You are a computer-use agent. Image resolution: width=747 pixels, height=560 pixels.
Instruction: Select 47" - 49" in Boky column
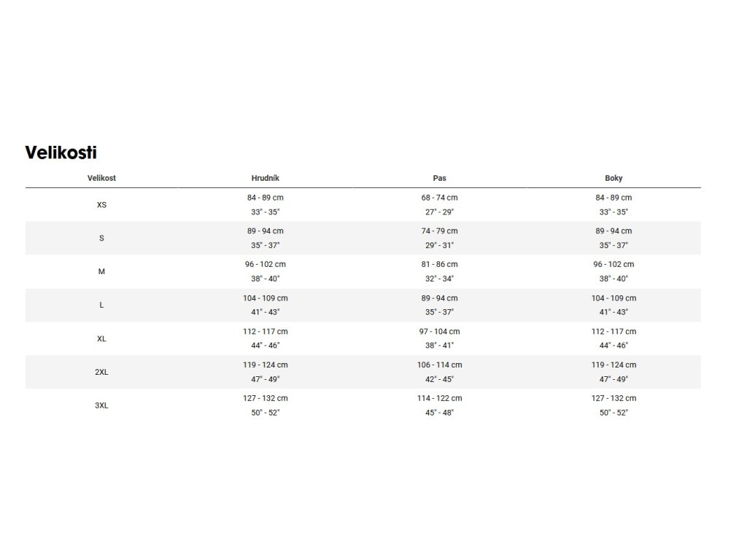coord(614,379)
